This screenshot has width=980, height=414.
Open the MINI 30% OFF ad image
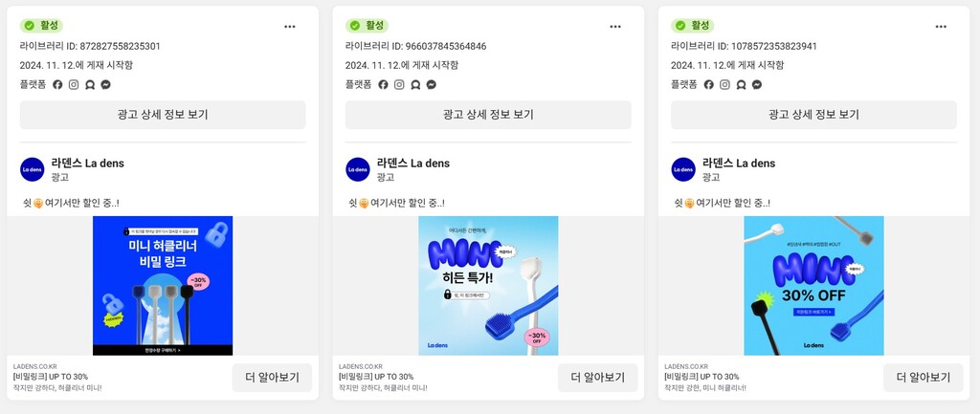[813, 285]
